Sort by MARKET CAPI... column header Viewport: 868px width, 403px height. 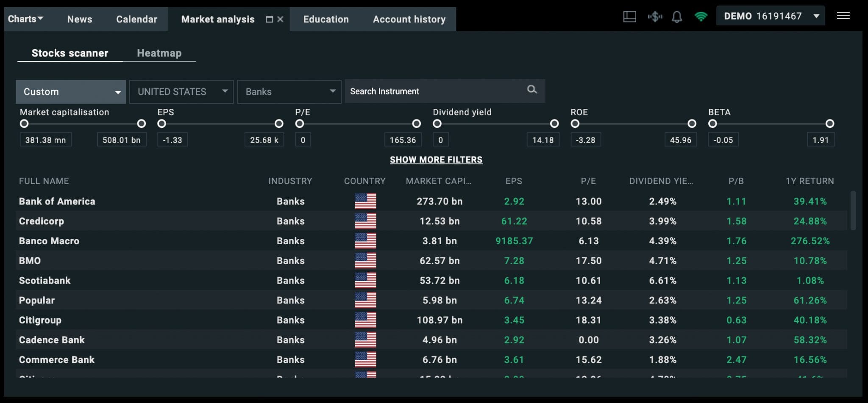(439, 181)
